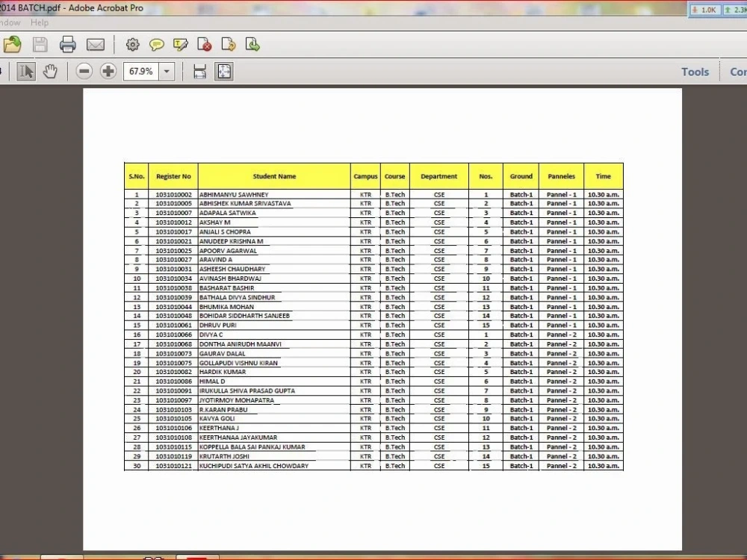Click the Time column header
Screen dimensions: 747x560
pyautogui.click(x=603, y=176)
